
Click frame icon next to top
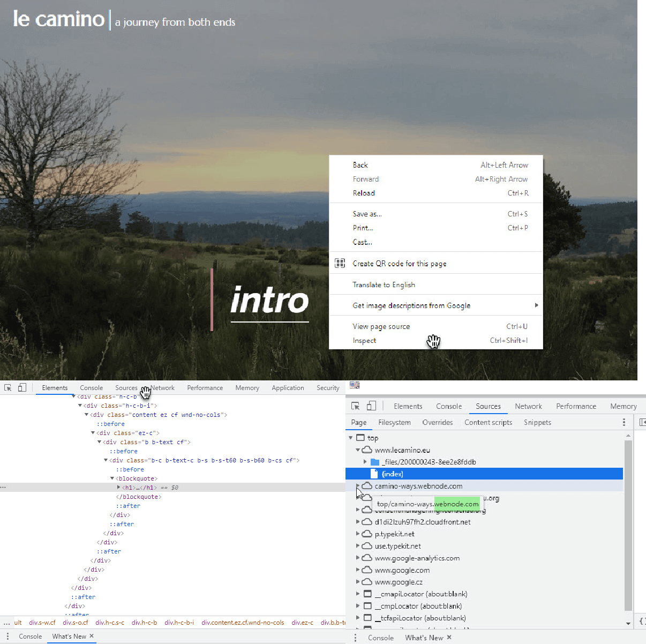point(360,438)
